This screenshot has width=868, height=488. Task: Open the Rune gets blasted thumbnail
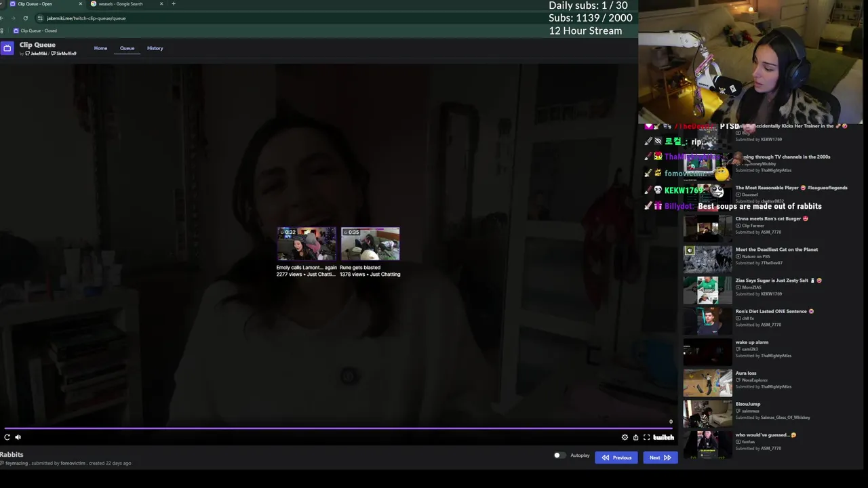pyautogui.click(x=370, y=244)
